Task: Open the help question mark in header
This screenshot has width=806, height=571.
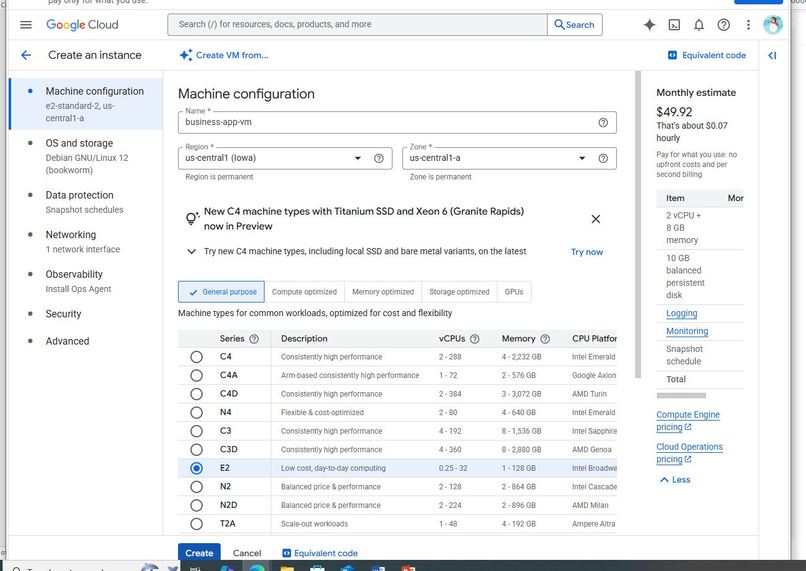Action: [723, 25]
